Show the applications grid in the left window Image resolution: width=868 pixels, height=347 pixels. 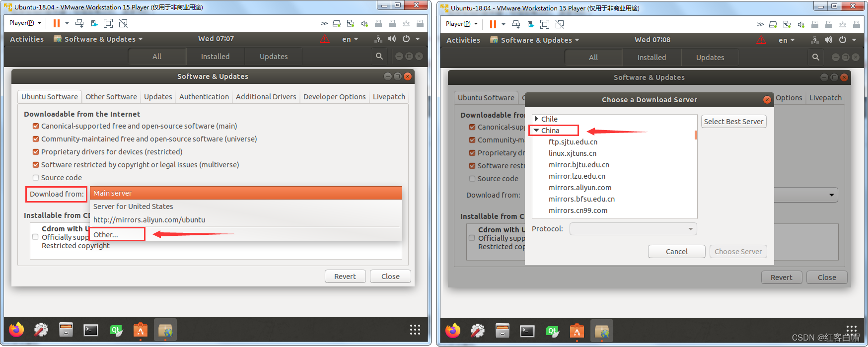point(415,330)
